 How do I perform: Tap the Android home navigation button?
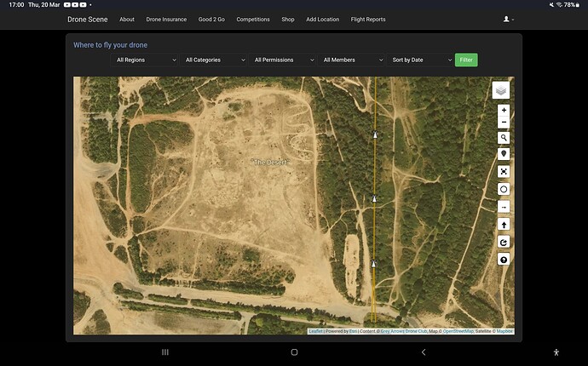294,352
